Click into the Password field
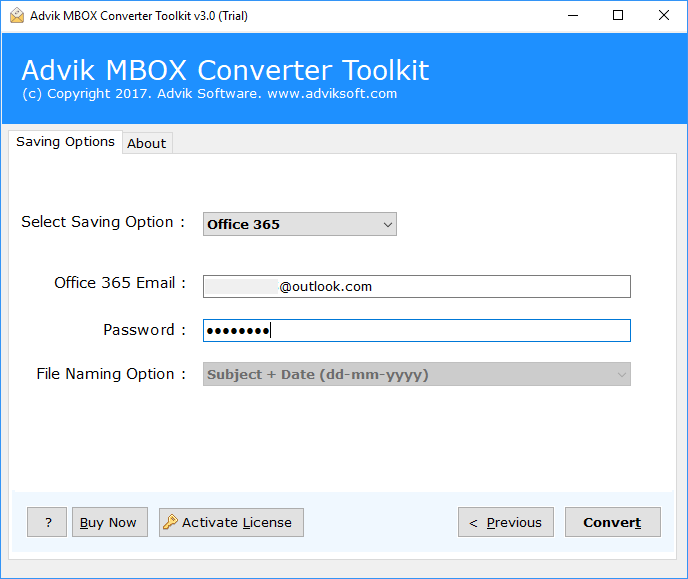Image resolution: width=688 pixels, height=579 pixels. coord(417,330)
